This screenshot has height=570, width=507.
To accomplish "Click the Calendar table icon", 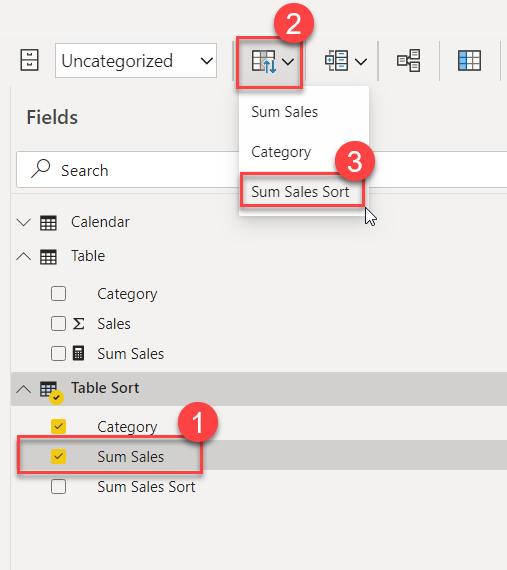I will [x=48, y=223].
